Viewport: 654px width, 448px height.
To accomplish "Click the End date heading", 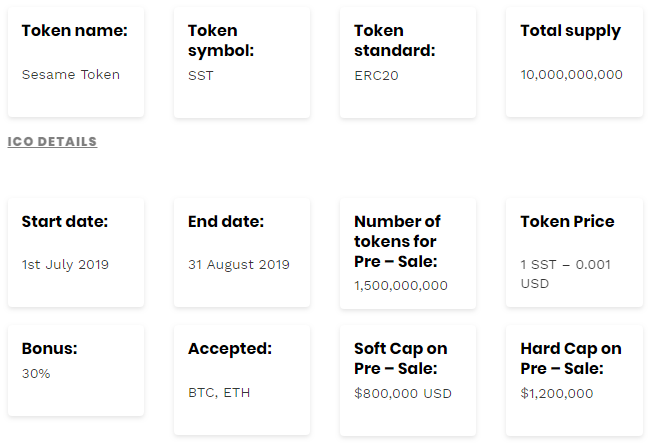I will (226, 221).
